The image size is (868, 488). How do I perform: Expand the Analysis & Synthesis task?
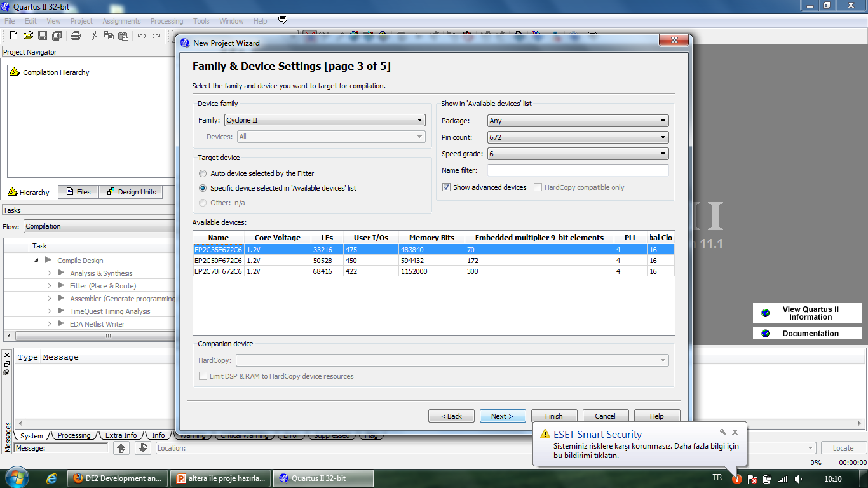tap(49, 273)
